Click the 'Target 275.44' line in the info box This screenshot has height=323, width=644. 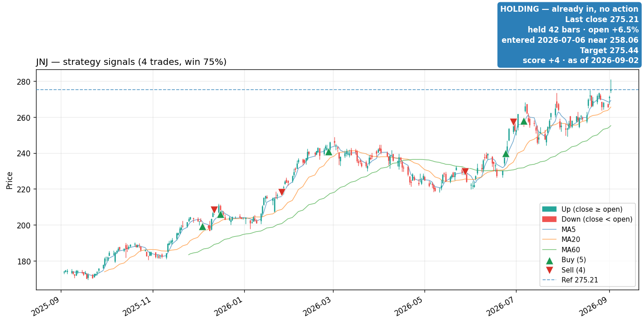[609, 50]
